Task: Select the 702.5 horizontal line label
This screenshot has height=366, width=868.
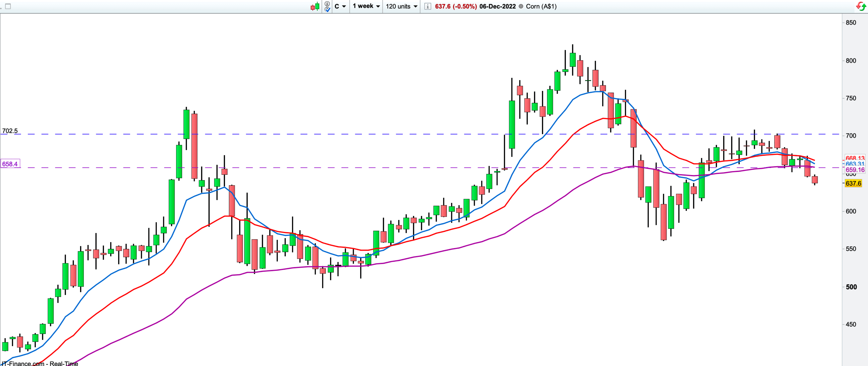Action: [10, 131]
